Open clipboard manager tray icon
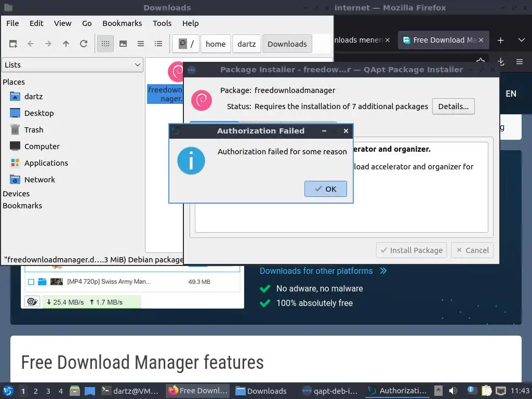 coord(486,391)
